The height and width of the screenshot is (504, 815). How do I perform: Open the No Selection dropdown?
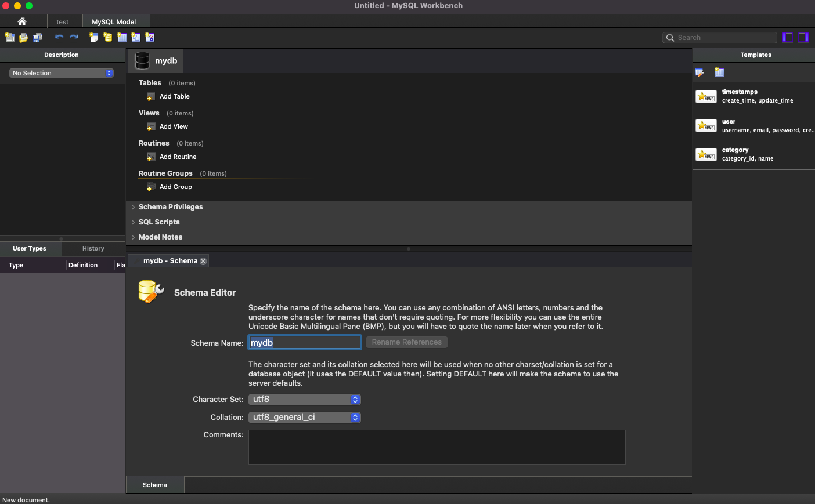point(62,73)
